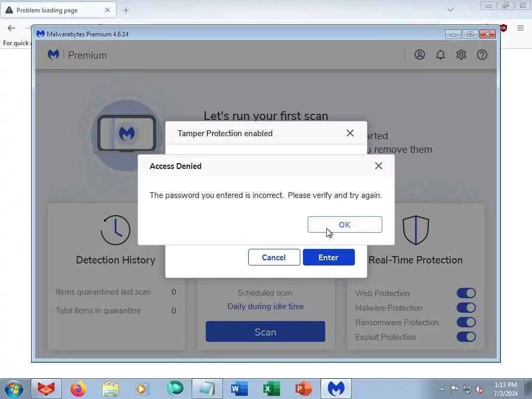Click the network tray icon
This screenshot has height=399, width=532.
[467, 390]
